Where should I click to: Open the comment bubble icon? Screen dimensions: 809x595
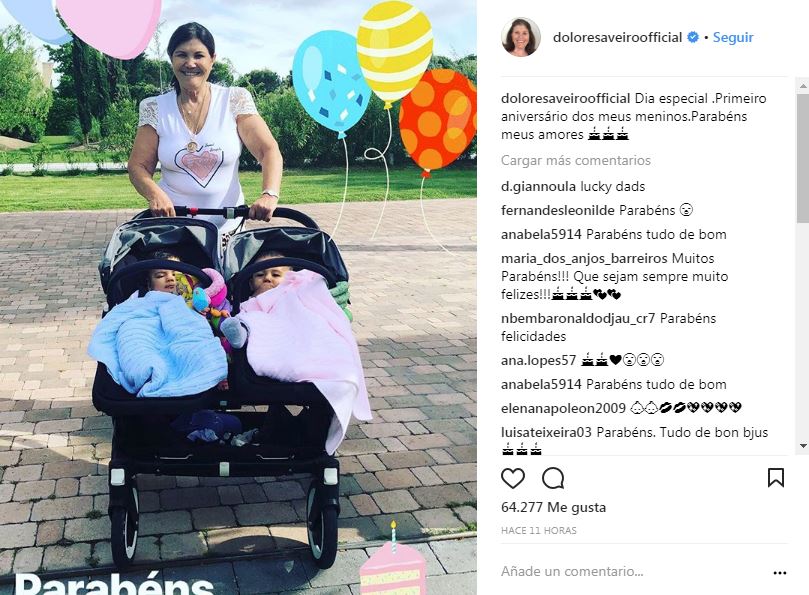tap(553, 478)
